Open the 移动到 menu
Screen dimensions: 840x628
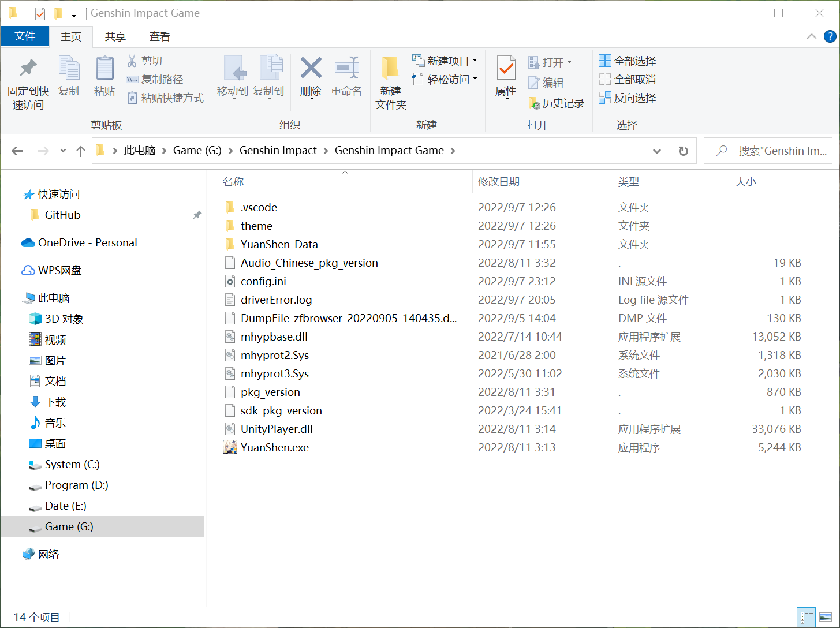pyautogui.click(x=233, y=78)
